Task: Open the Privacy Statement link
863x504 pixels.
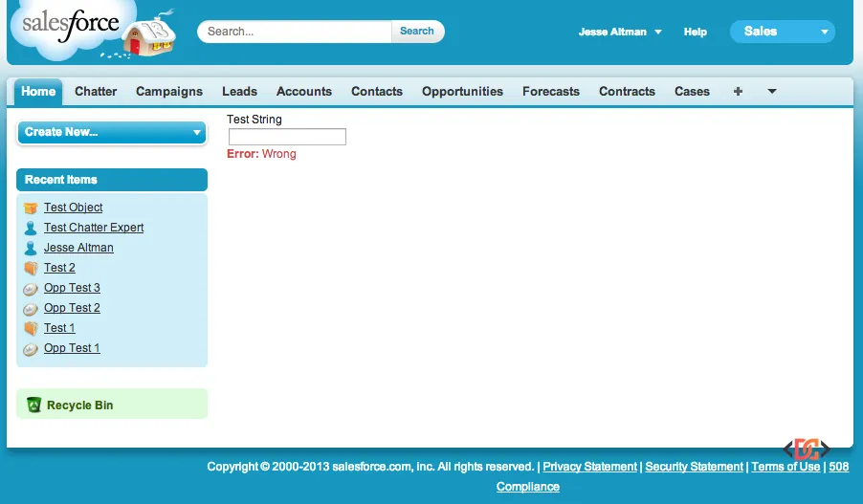Action: 589,467
